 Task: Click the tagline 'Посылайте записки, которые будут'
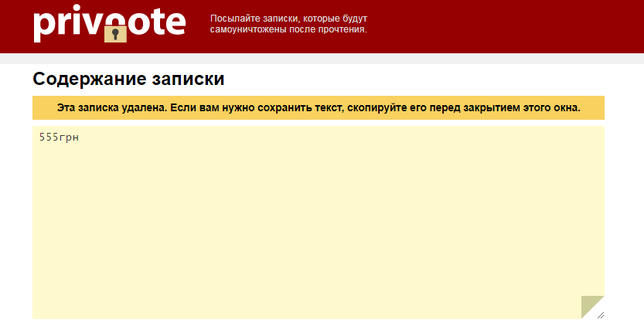click(x=288, y=19)
